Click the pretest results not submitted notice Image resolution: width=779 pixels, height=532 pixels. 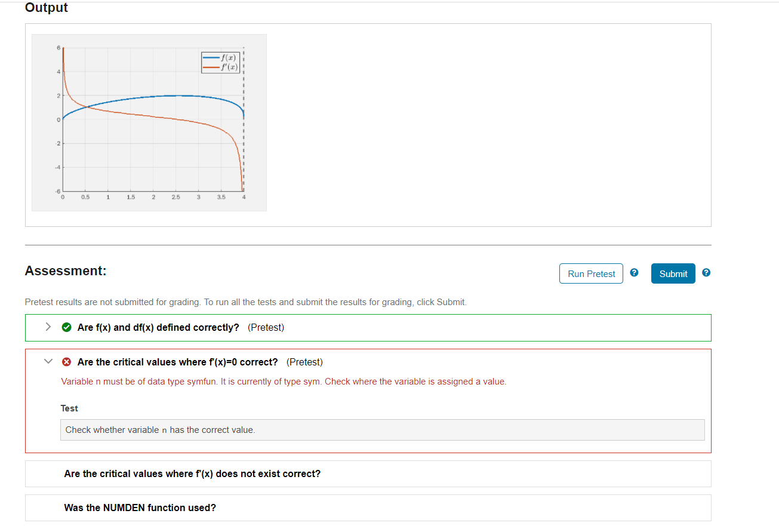(x=245, y=302)
